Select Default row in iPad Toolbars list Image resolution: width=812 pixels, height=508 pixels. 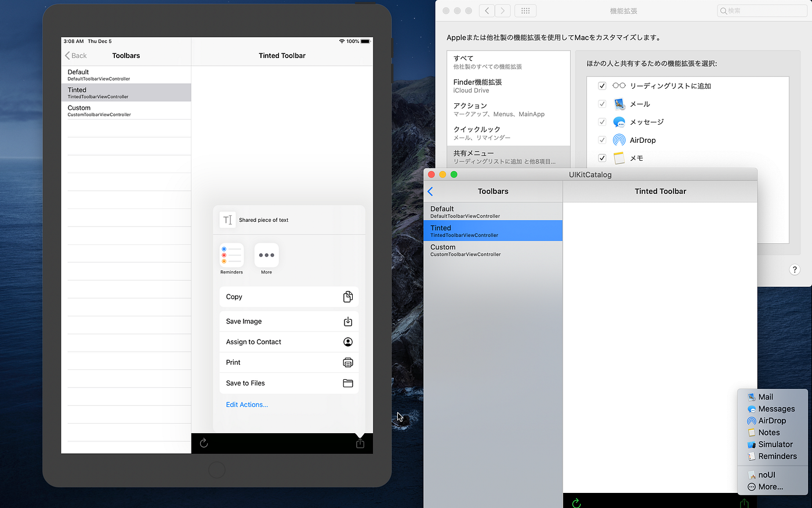(x=126, y=75)
